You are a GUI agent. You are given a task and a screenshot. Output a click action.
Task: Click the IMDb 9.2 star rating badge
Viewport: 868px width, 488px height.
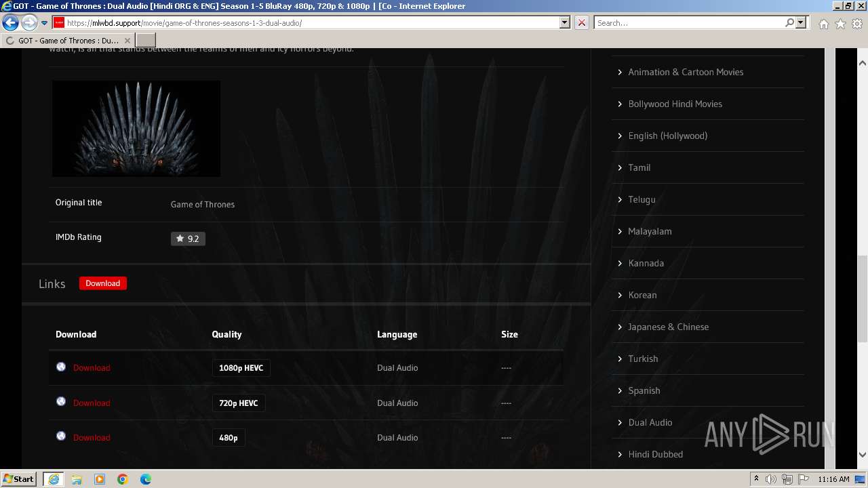tap(188, 239)
